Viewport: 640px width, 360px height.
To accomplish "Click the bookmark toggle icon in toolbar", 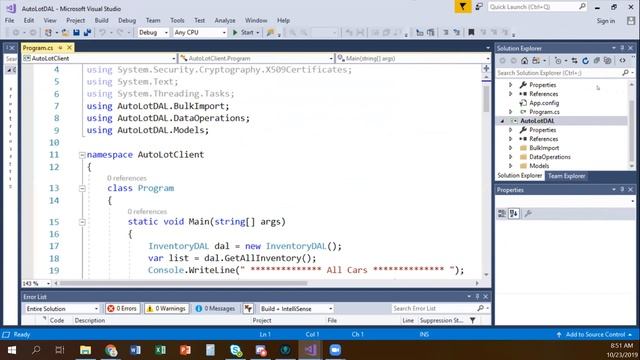I will pos(471,32).
